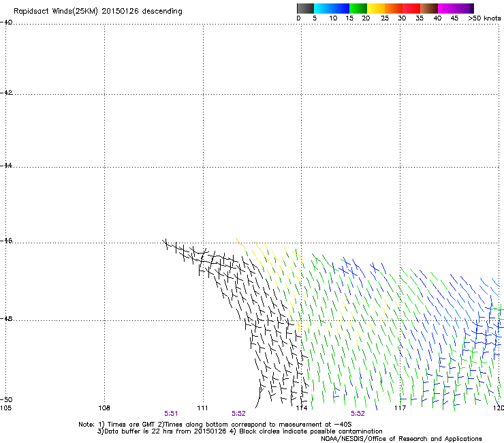Click the '10' legend scale label
Image resolution: width=504 pixels, height=443 pixels.
coord(333,18)
